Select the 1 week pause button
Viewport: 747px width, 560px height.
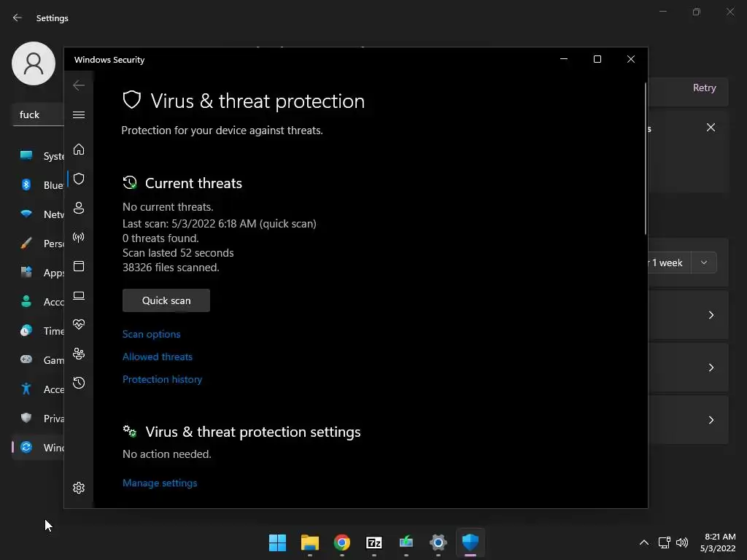pyautogui.click(x=670, y=262)
